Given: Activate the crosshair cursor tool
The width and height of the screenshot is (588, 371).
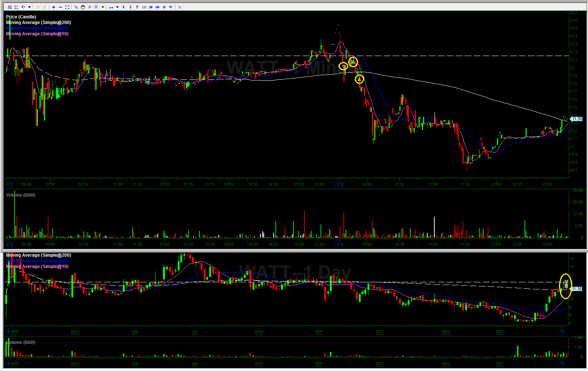Looking at the screenshot, I should (x=90, y=7).
